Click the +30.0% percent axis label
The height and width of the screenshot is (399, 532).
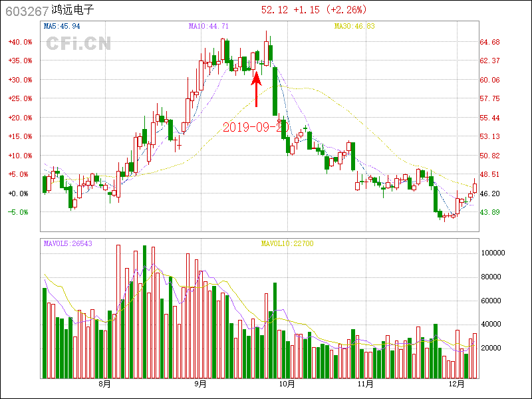click(21, 80)
